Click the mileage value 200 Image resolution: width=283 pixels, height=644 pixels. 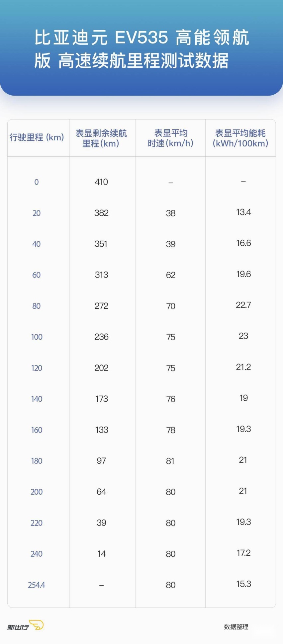pyautogui.click(x=37, y=492)
